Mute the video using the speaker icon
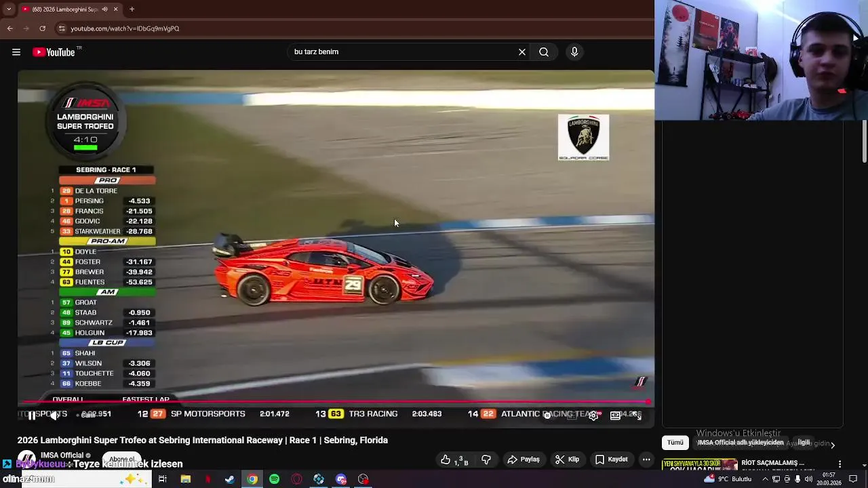This screenshot has width=868, height=488. 54,415
